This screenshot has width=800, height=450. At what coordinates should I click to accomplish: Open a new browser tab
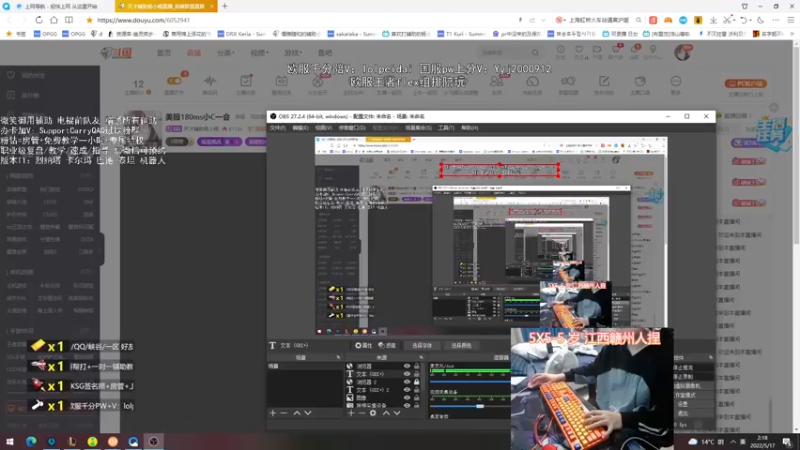[225, 6]
